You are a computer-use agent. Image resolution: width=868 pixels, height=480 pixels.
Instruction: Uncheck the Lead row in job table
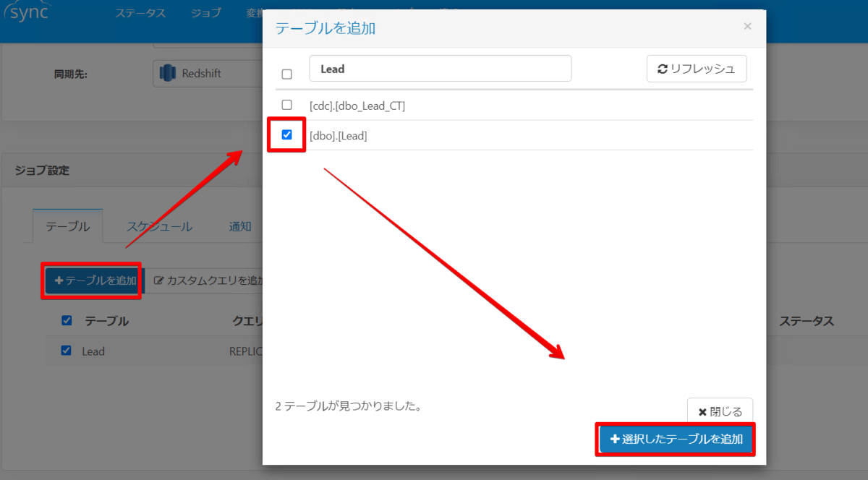point(66,351)
